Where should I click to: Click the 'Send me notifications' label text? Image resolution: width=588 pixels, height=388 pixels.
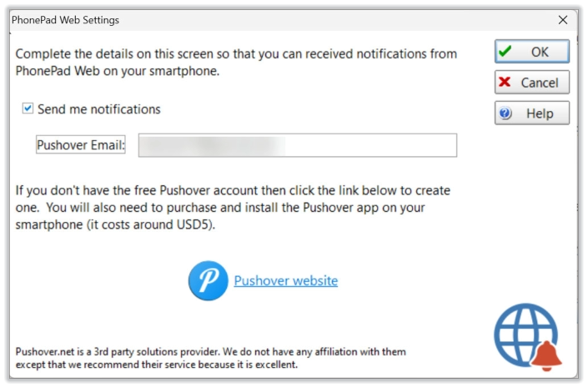99,109
